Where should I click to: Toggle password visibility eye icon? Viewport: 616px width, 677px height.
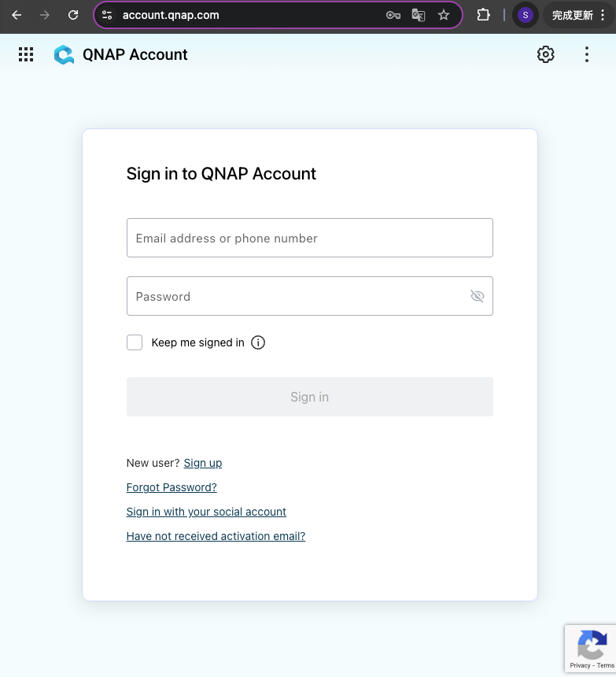(x=477, y=297)
